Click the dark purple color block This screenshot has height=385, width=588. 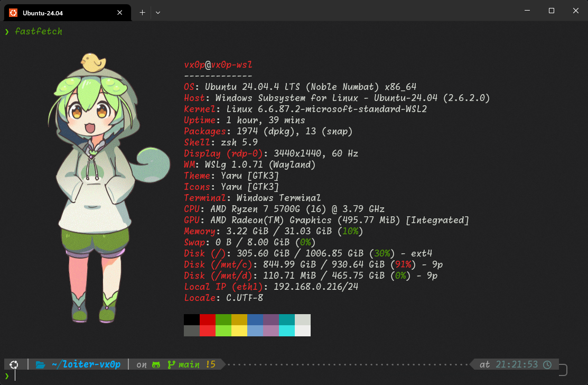point(271,320)
